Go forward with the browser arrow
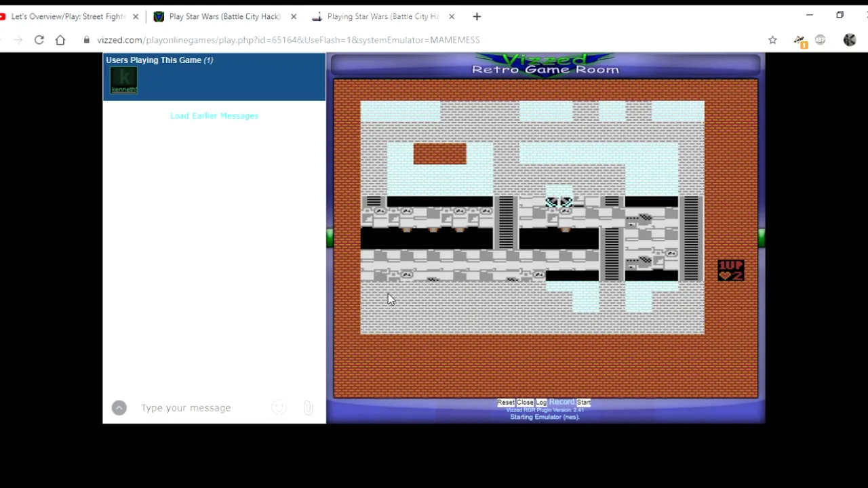The width and height of the screenshot is (868, 488). point(18,40)
